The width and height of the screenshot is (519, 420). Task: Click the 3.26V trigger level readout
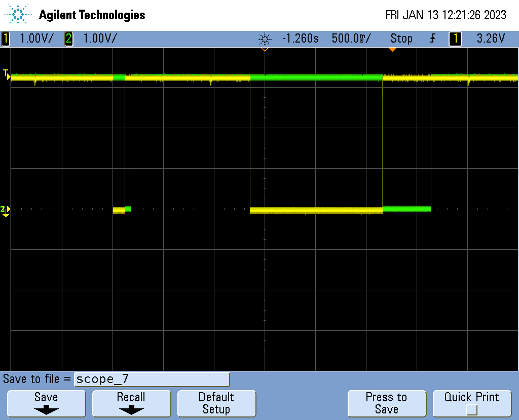pos(491,39)
